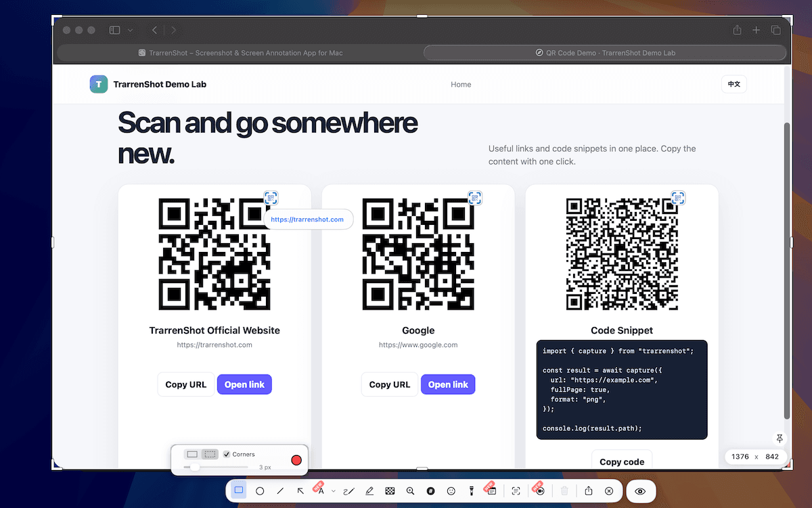Choose the solid rectangle border style
Screen dimensions: 812x508
[x=192, y=454]
